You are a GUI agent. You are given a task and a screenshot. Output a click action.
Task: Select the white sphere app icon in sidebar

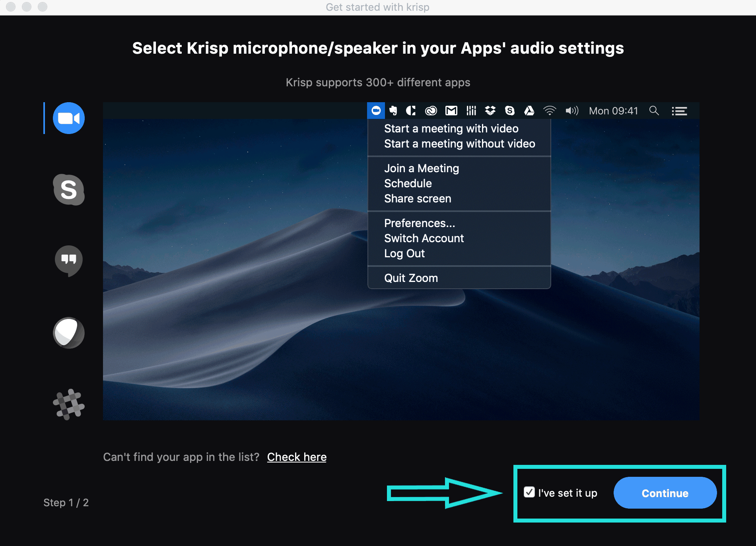[69, 333]
